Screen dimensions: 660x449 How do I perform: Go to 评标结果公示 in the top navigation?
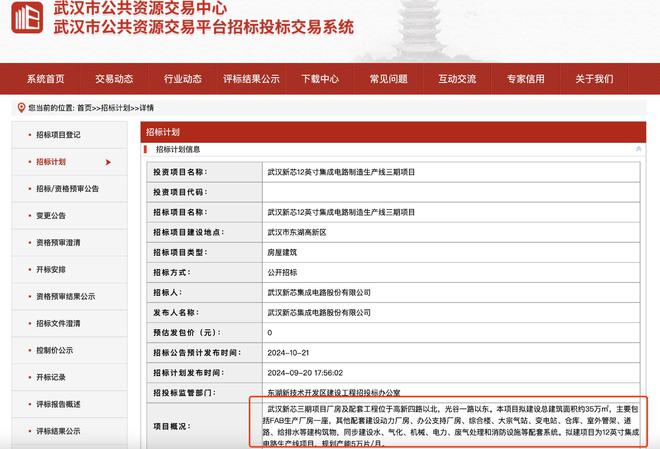(251, 79)
